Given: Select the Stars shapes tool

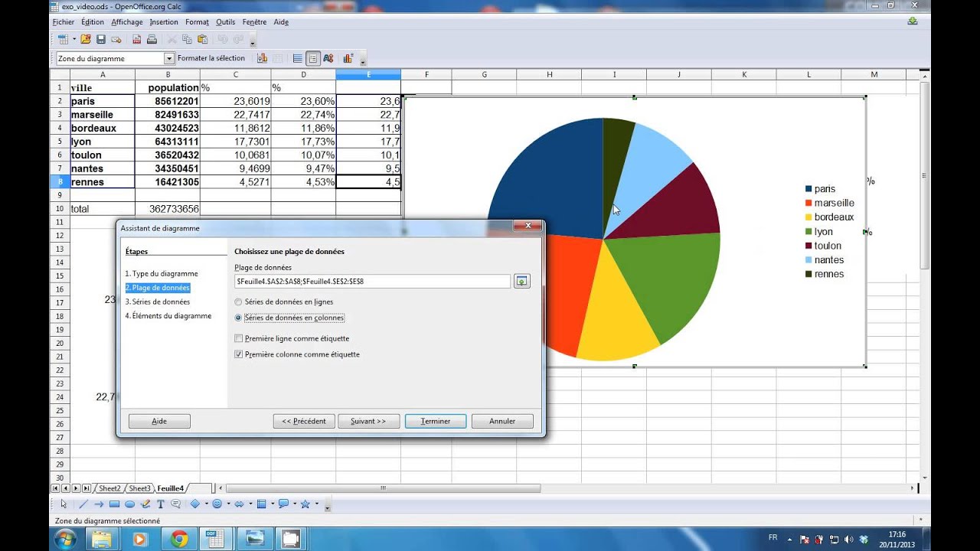Looking at the screenshot, I should point(305,504).
